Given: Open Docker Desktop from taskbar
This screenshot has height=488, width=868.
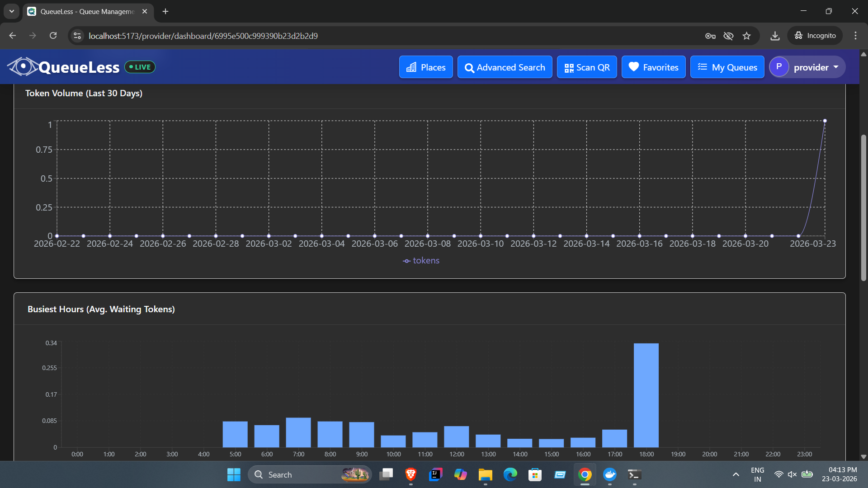Looking at the screenshot, I should pos(610,475).
